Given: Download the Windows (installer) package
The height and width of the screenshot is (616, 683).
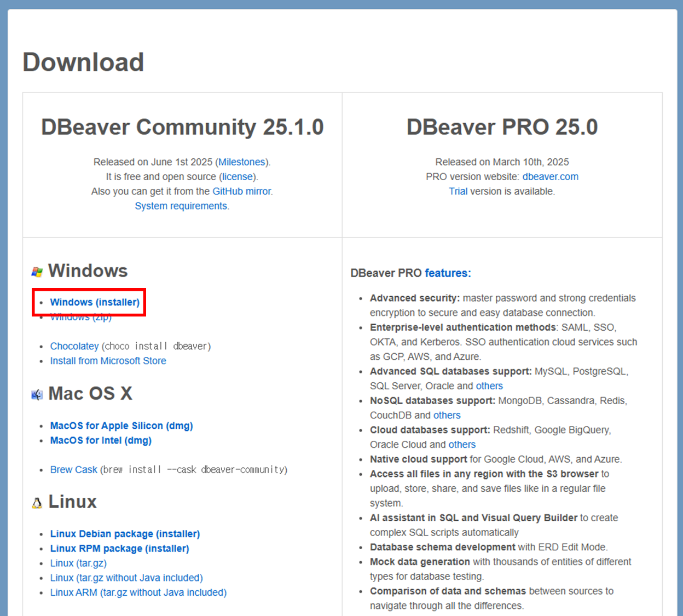Looking at the screenshot, I should point(95,302).
